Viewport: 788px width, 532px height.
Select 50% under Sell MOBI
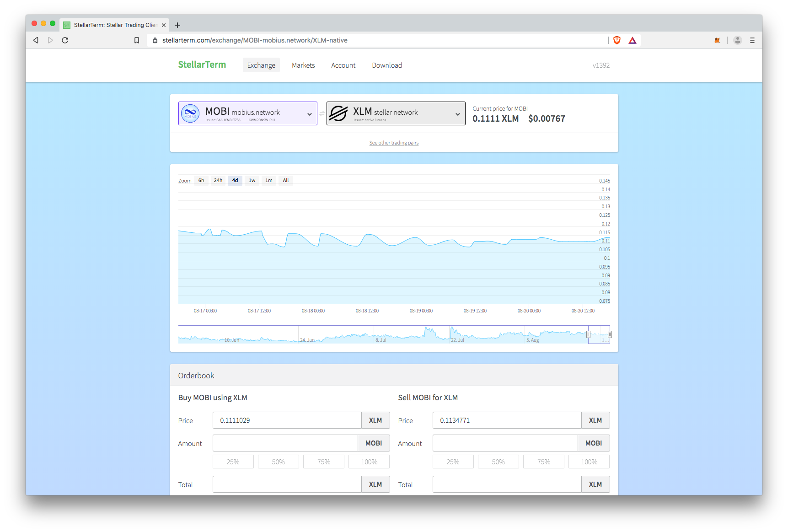[x=499, y=462]
